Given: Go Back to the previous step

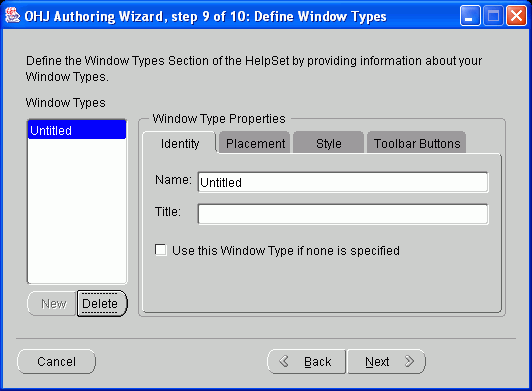Looking at the screenshot, I should pyautogui.click(x=306, y=361).
